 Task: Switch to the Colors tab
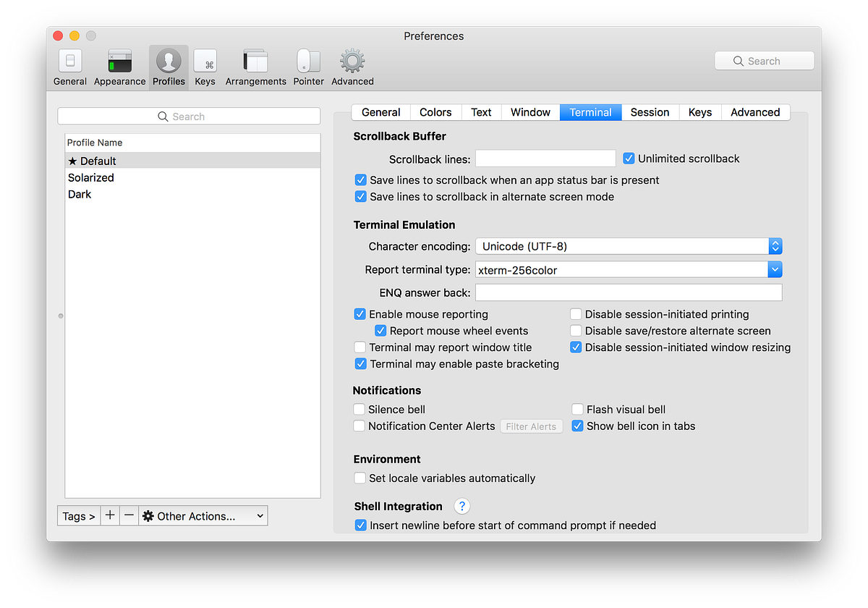point(435,112)
